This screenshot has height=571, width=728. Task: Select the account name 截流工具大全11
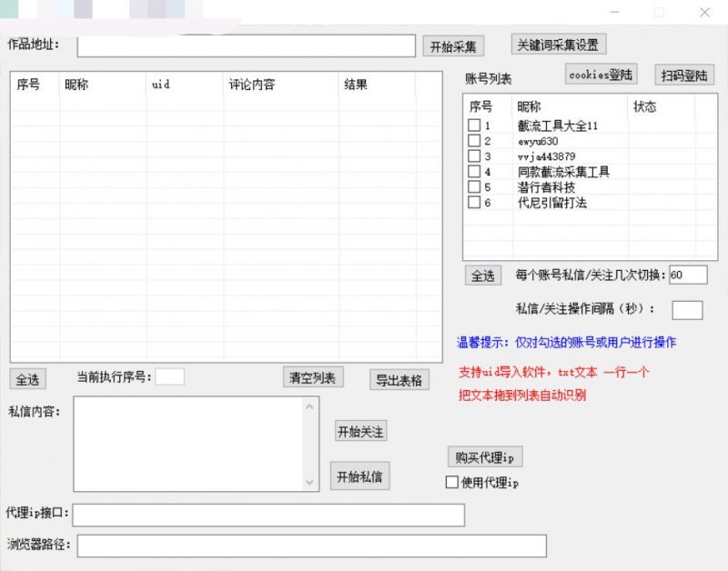pos(558,125)
